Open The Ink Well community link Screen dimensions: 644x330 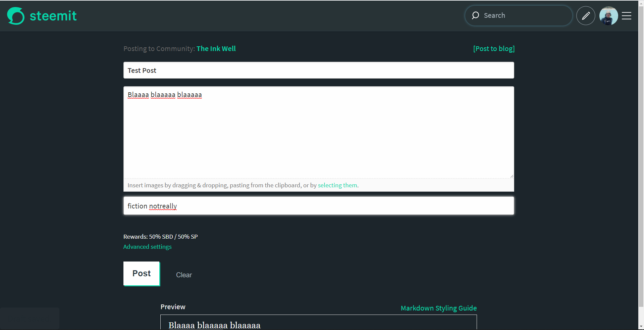[216, 49]
